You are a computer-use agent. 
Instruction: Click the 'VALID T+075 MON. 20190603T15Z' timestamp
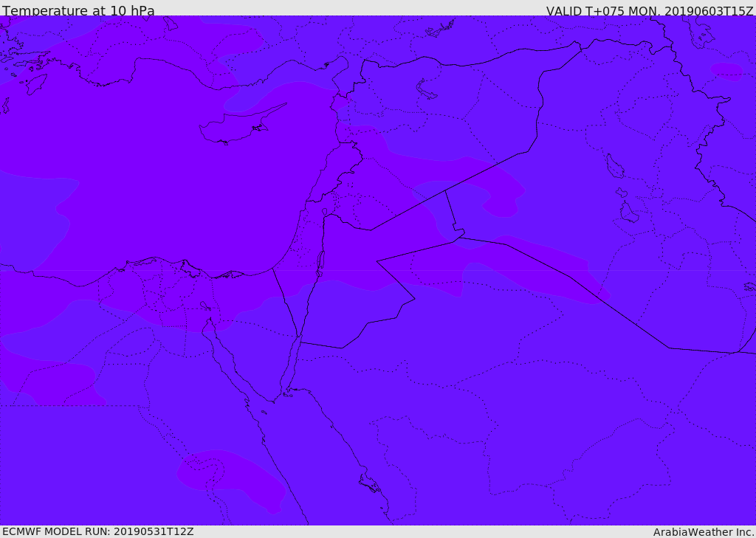pyautogui.click(x=650, y=10)
